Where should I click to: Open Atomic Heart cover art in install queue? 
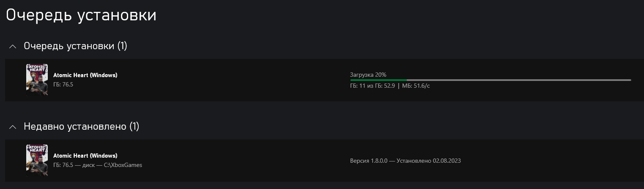click(37, 80)
